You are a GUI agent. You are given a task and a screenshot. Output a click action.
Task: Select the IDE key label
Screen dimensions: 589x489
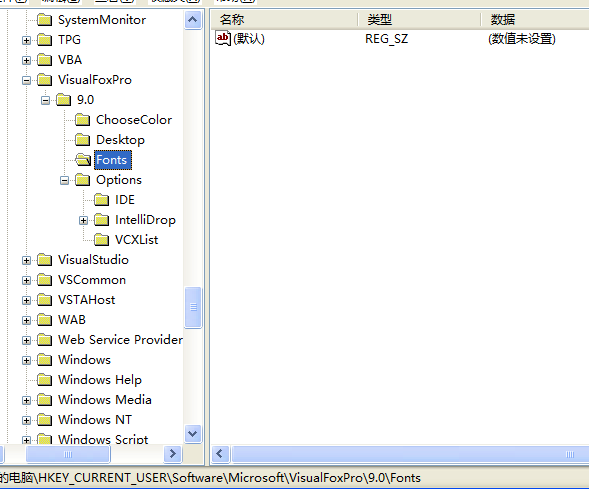pyautogui.click(x=125, y=199)
